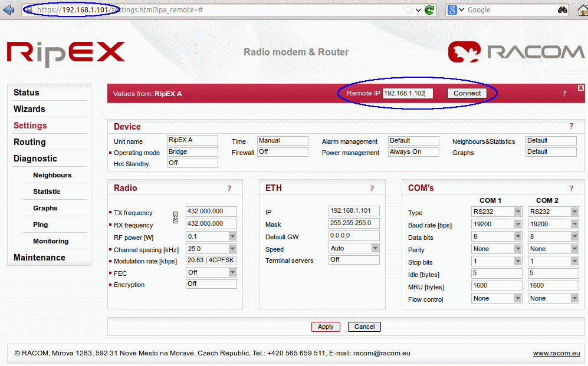Open the Wizards menu
Viewport: 588px width, 366px height.
(x=29, y=109)
